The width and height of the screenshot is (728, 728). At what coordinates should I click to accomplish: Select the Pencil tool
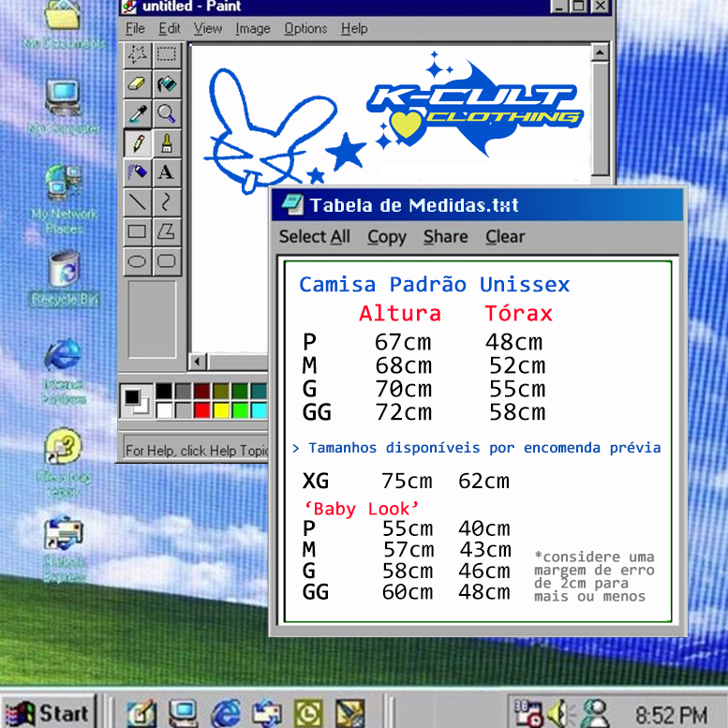138,143
